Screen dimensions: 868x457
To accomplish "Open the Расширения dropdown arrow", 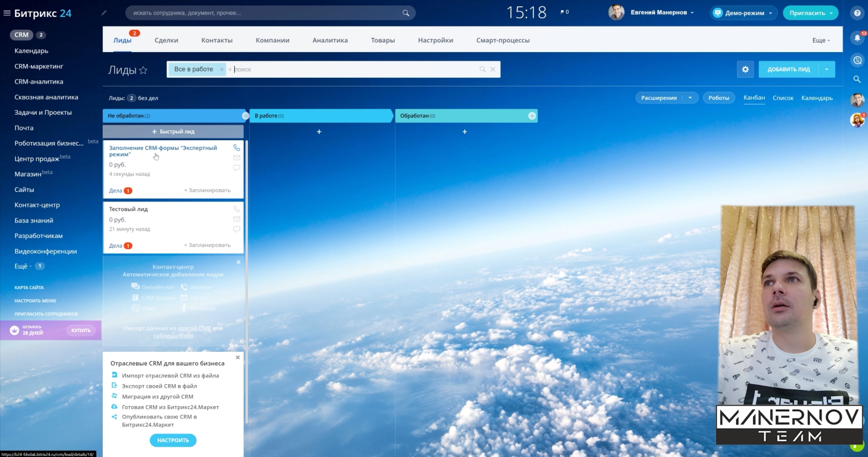I will pos(690,98).
